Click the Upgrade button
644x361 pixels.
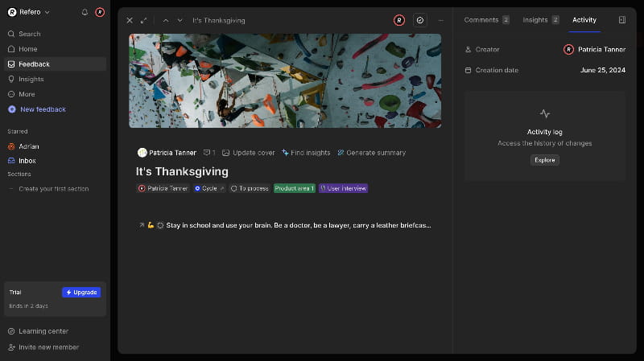pos(81,292)
